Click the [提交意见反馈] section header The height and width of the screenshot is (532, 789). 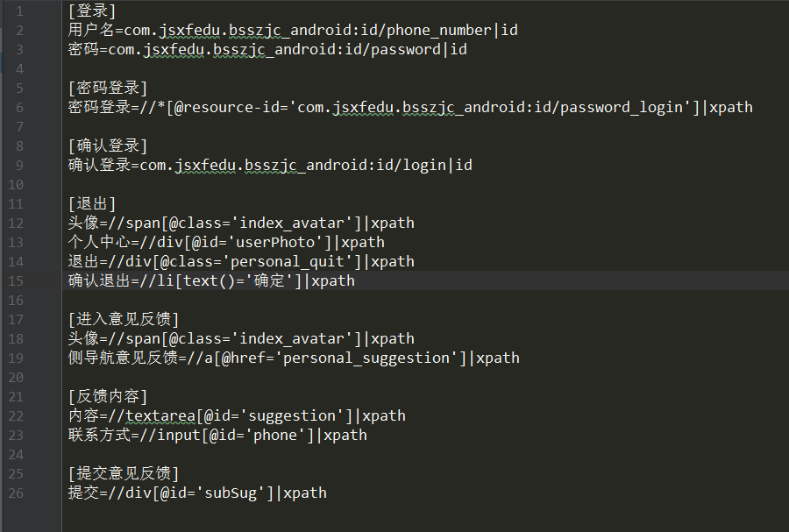click(x=124, y=473)
